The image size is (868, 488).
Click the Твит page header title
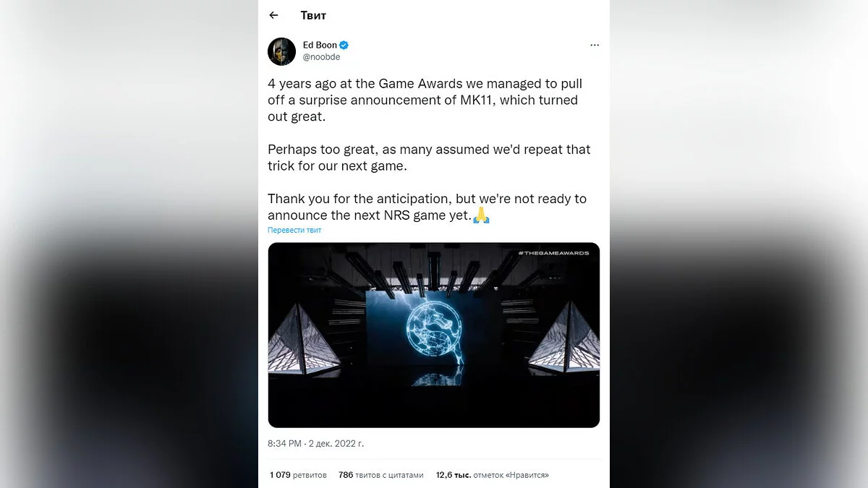[x=313, y=15]
